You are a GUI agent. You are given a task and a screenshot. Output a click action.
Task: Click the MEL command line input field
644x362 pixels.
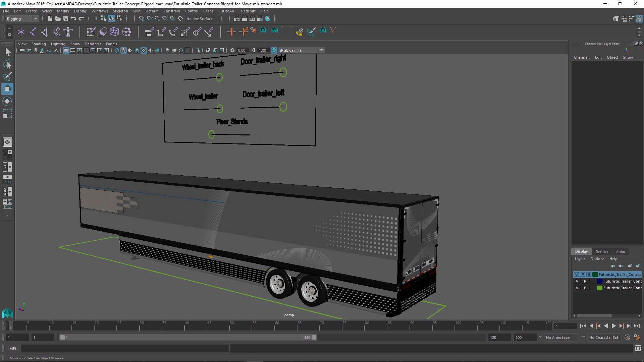124,349
